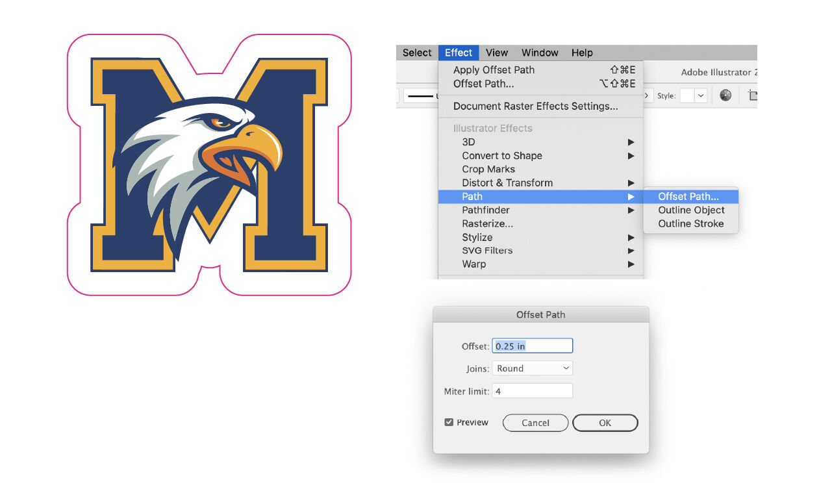Choose the Rasterize… effect
Screen dimensions: 832x504
click(540, 223)
